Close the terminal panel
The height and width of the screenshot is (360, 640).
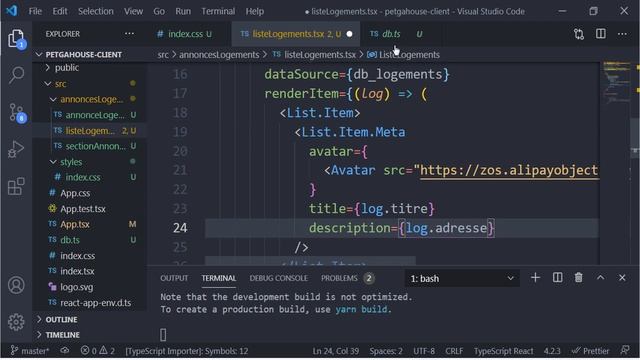pos(622,278)
